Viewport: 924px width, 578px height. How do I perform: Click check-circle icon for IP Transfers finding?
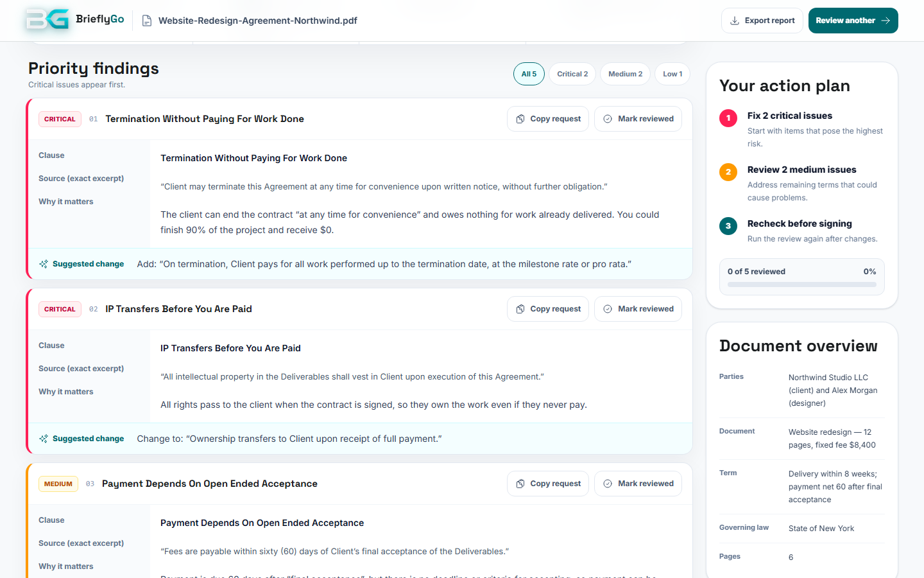(608, 309)
